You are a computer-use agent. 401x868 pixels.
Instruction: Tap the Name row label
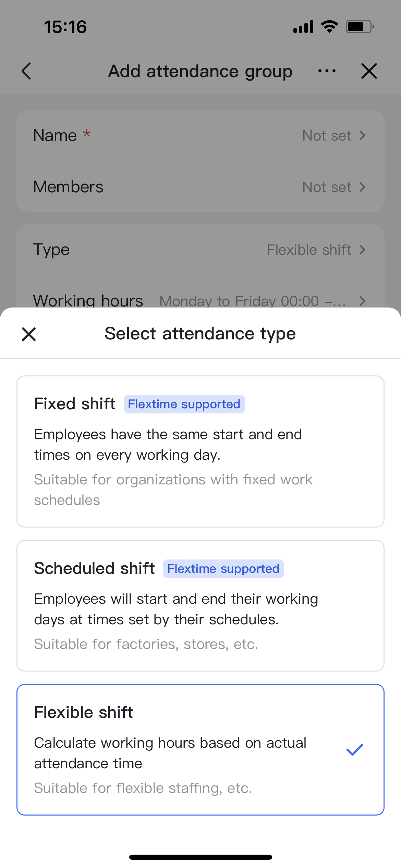55,135
